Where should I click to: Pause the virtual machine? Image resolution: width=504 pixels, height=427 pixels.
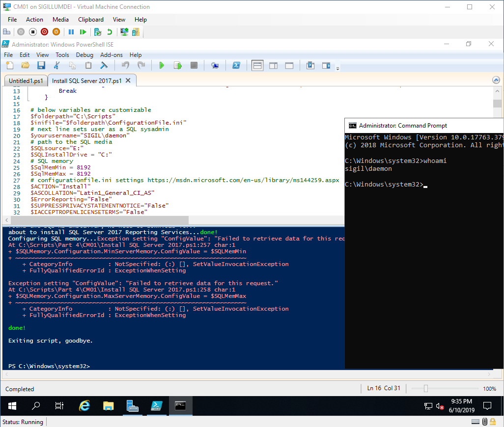pyautogui.click(x=71, y=32)
